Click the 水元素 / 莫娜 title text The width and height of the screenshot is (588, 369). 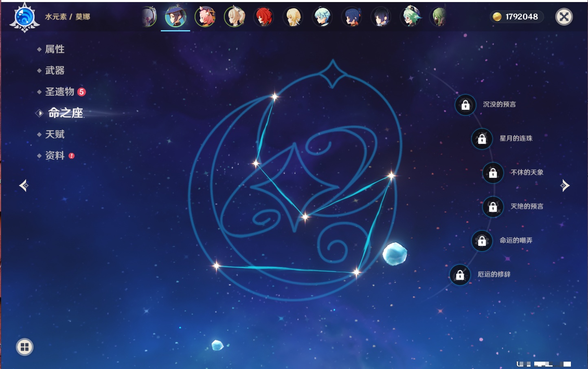tap(67, 17)
